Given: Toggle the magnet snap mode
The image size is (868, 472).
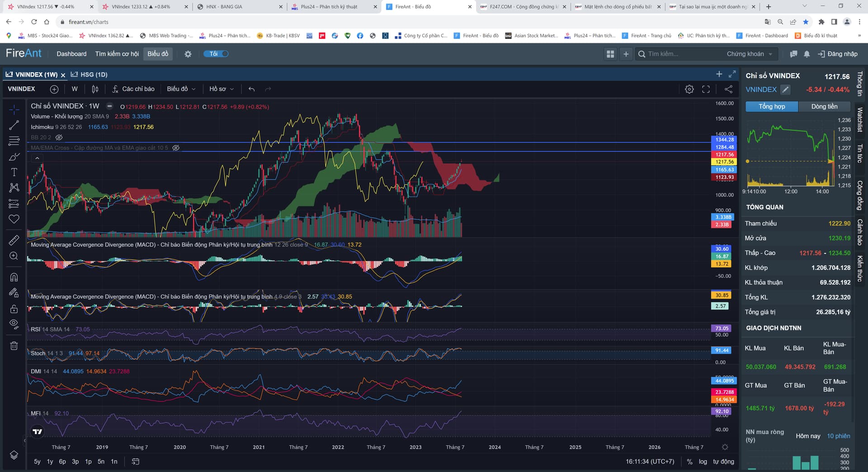Looking at the screenshot, I should click(14, 277).
